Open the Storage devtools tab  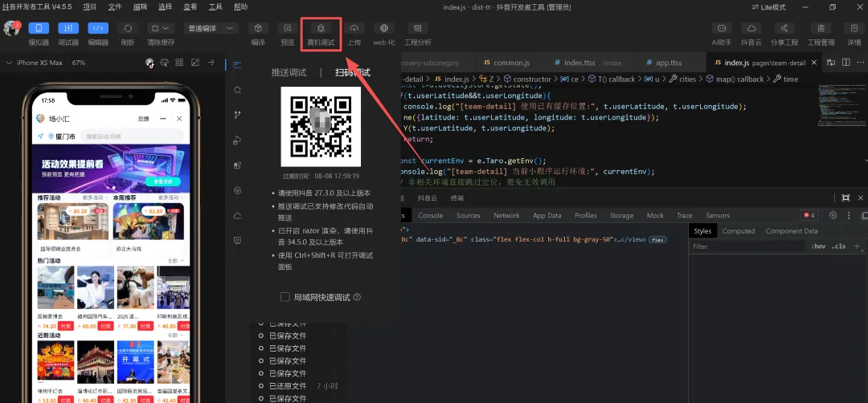621,216
